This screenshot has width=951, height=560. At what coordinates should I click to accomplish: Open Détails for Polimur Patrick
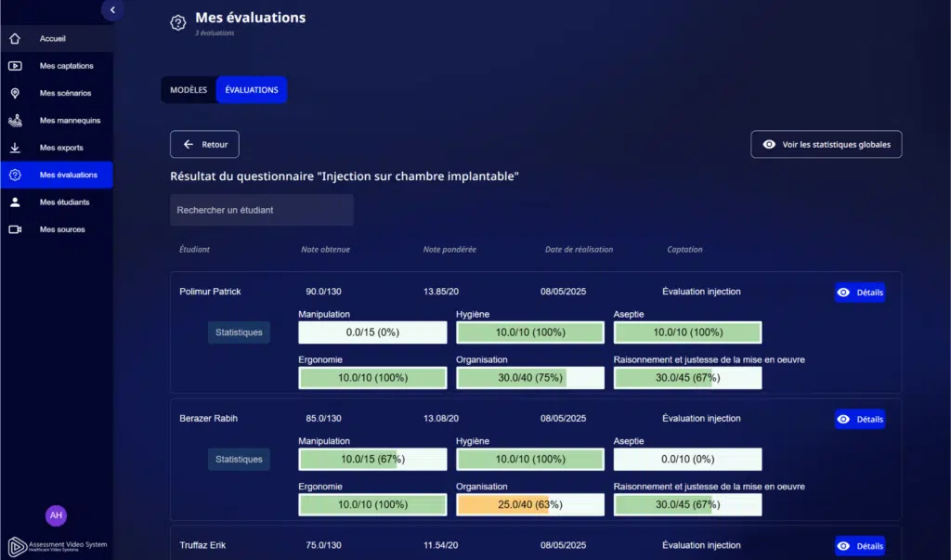(x=859, y=293)
